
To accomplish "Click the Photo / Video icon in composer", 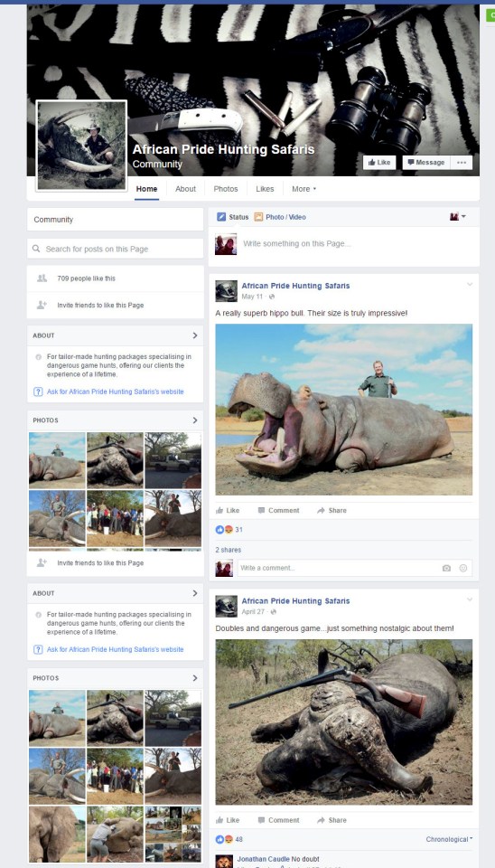I will [x=258, y=217].
